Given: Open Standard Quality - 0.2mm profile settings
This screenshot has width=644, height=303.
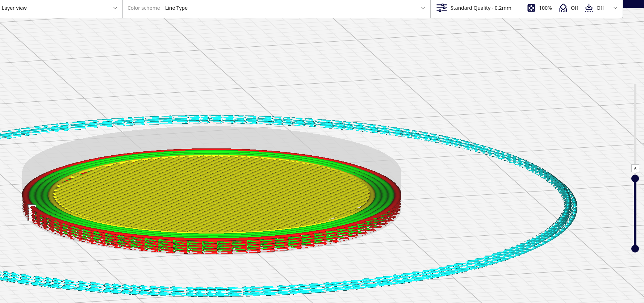Looking at the screenshot, I should [x=481, y=8].
